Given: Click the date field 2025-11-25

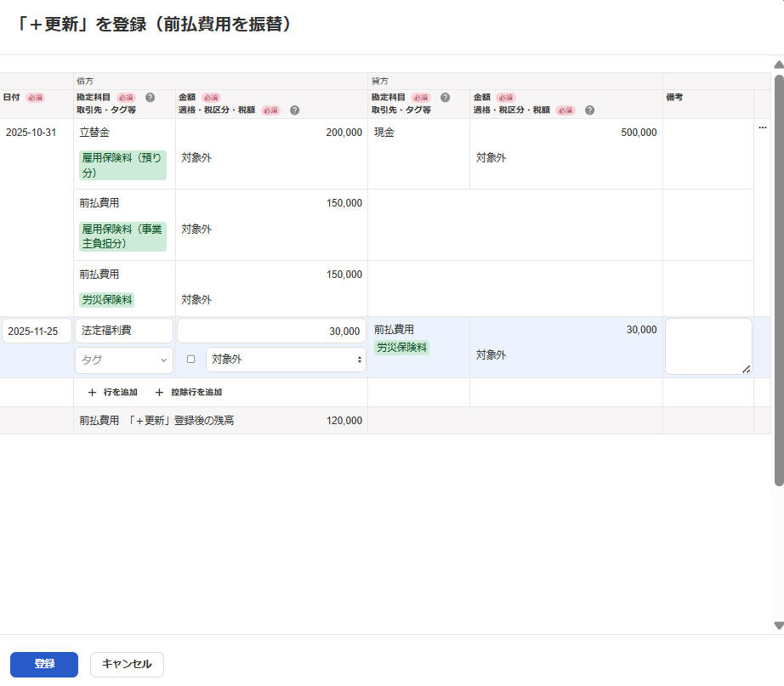Looking at the screenshot, I should click(37, 331).
